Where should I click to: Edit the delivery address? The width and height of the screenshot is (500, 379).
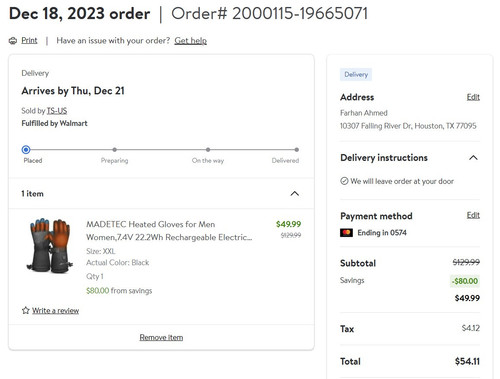click(x=473, y=97)
